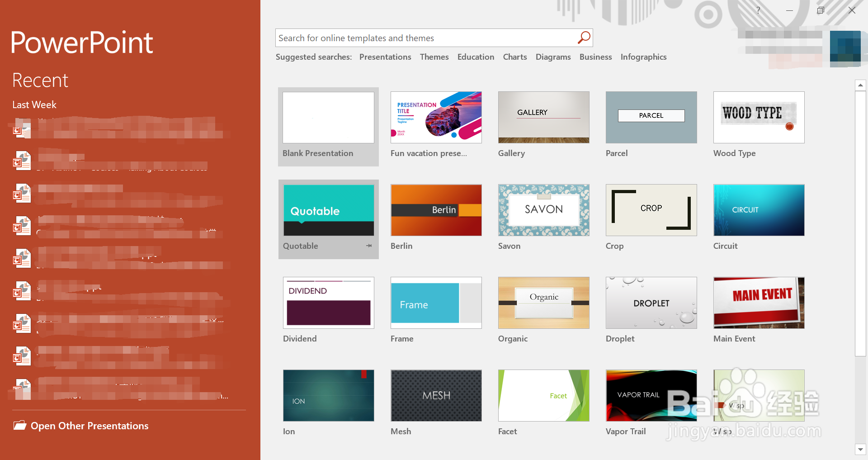Select the Dividend theme thumbnail
The image size is (868, 460).
click(x=328, y=303)
